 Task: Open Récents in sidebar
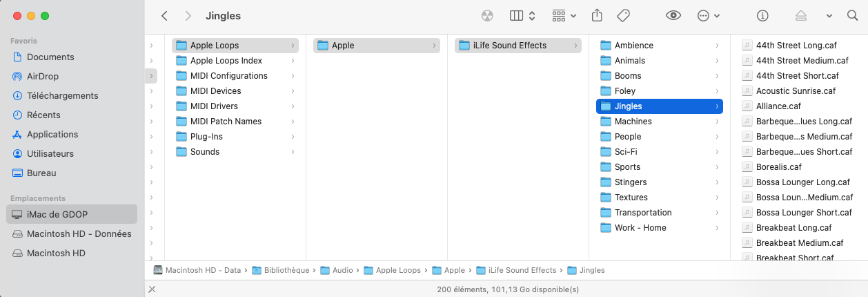click(x=72, y=115)
